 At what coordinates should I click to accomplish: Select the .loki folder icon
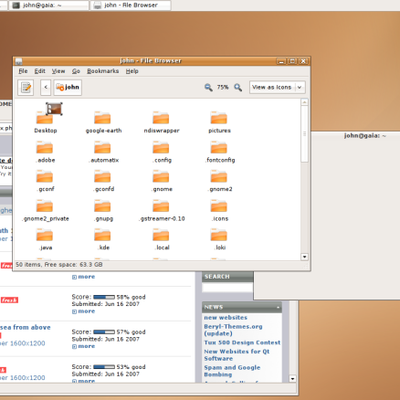219,235
